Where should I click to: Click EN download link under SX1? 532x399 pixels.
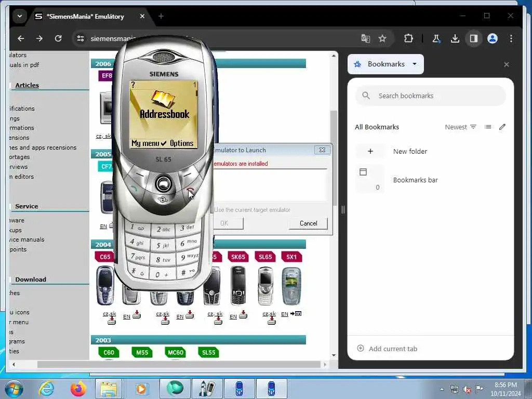click(x=284, y=314)
